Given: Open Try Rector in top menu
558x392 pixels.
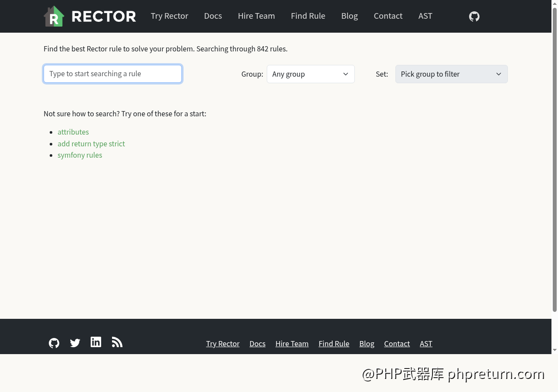Looking at the screenshot, I should [170, 16].
